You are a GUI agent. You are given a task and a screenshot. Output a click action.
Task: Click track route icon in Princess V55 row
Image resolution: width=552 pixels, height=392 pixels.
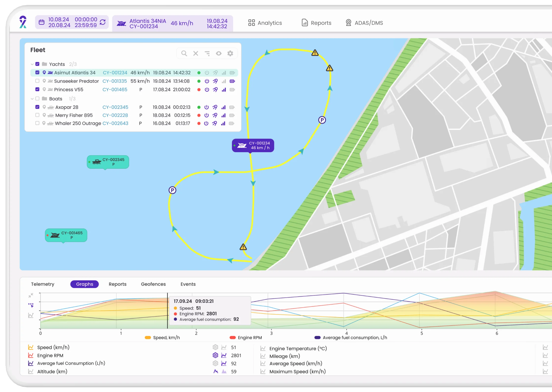point(215,90)
